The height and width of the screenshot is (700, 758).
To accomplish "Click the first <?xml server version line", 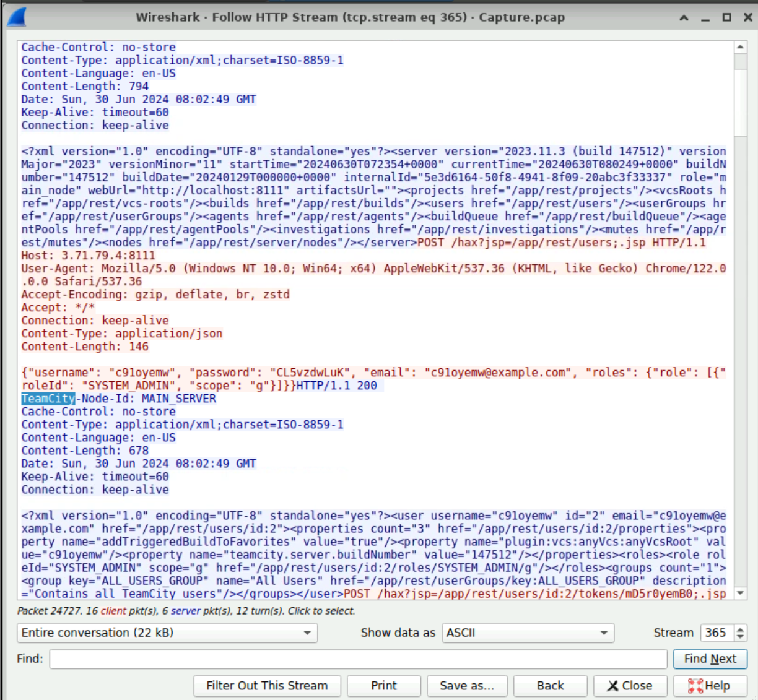I will coord(373,152).
